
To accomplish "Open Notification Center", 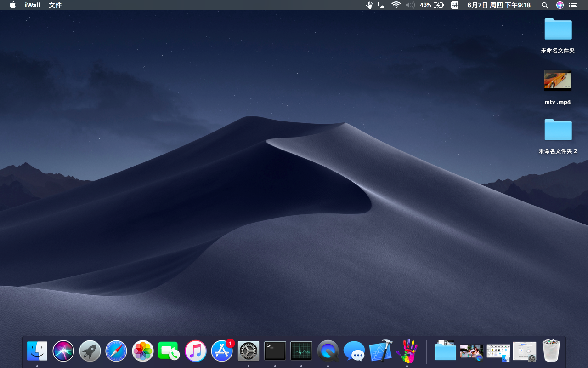I will (x=573, y=5).
